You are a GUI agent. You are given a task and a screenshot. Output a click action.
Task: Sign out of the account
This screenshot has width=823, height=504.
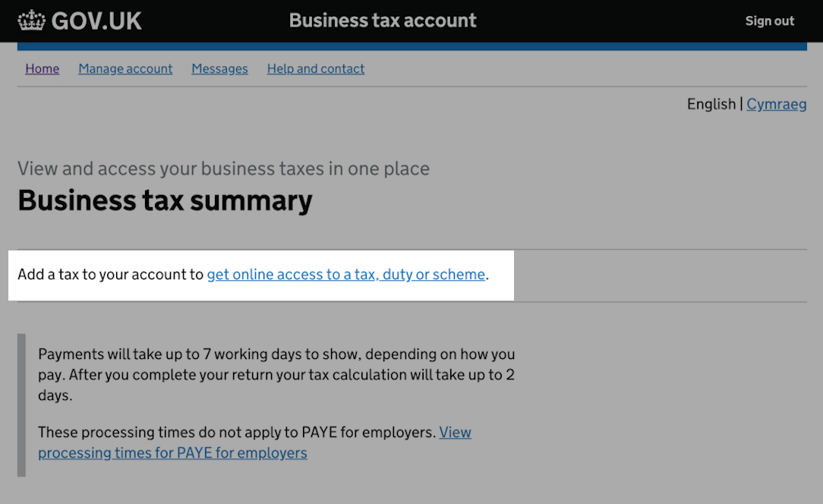pyautogui.click(x=769, y=21)
